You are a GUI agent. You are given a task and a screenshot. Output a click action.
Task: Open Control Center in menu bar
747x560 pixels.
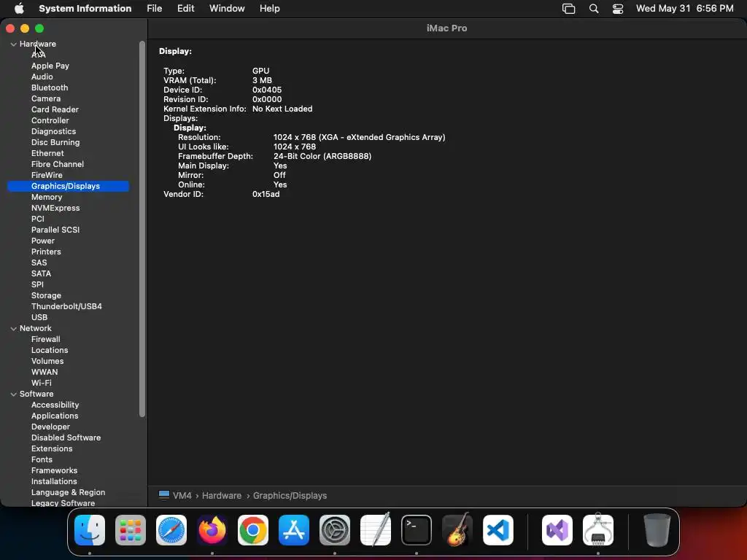(618, 9)
